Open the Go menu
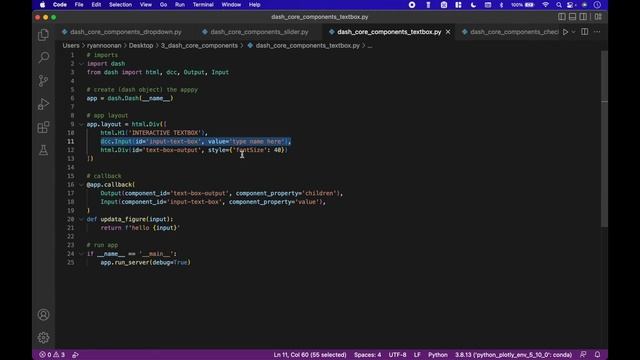The height and width of the screenshot is (360, 640). (163, 5)
